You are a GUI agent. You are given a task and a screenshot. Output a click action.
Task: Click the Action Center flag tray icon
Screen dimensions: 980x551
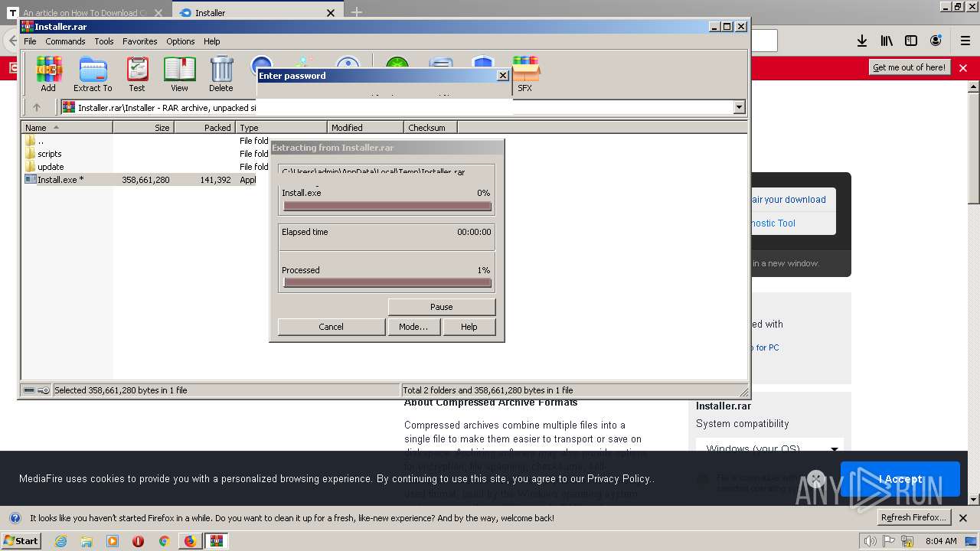(x=890, y=541)
